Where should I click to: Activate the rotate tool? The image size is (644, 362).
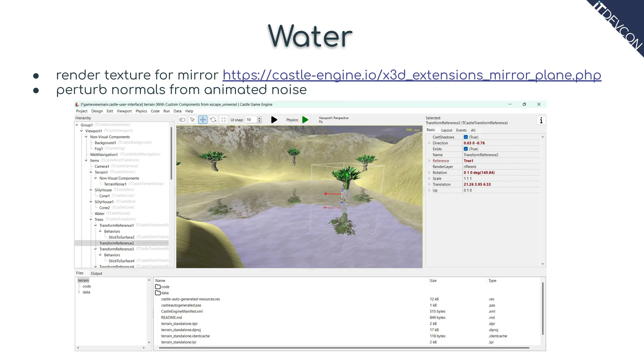pyautogui.click(x=213, y=120)
